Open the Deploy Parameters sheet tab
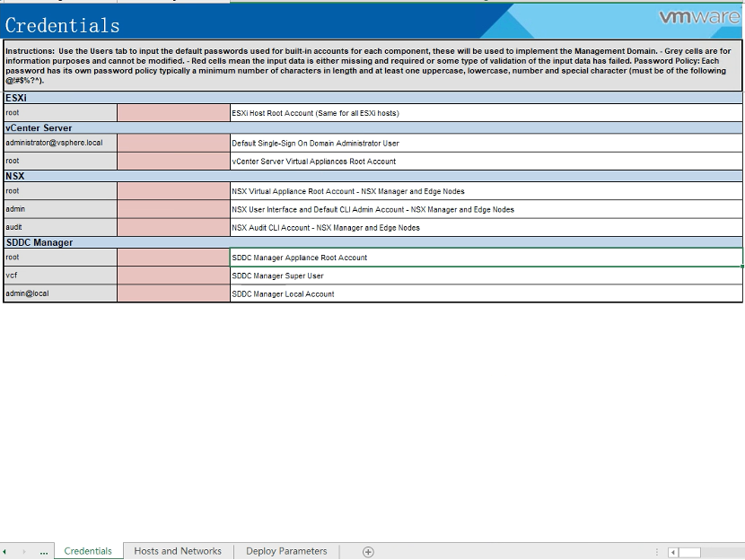 [x=286, y=551]
